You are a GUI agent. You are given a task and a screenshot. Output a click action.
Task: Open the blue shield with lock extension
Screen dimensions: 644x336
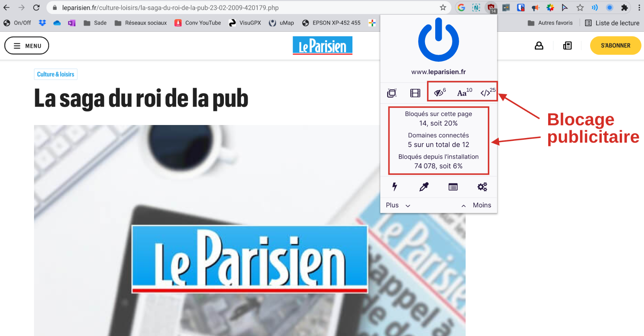tap(521, 8)
